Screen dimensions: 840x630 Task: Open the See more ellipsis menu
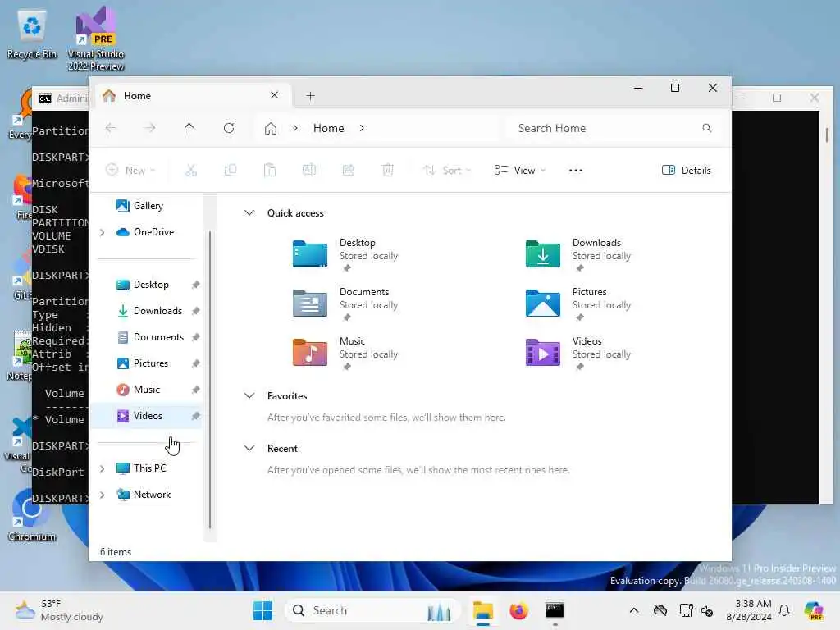pyautogui.click(x=575, y=171)
